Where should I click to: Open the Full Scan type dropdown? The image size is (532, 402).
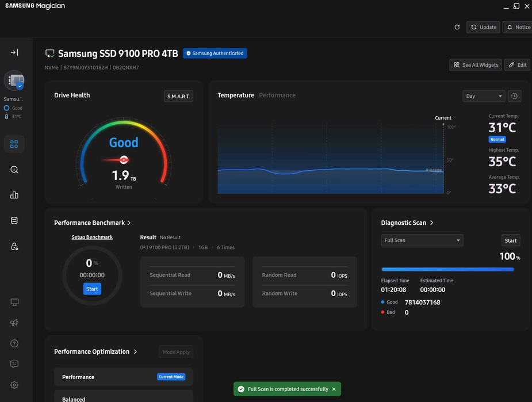point(422,240)
